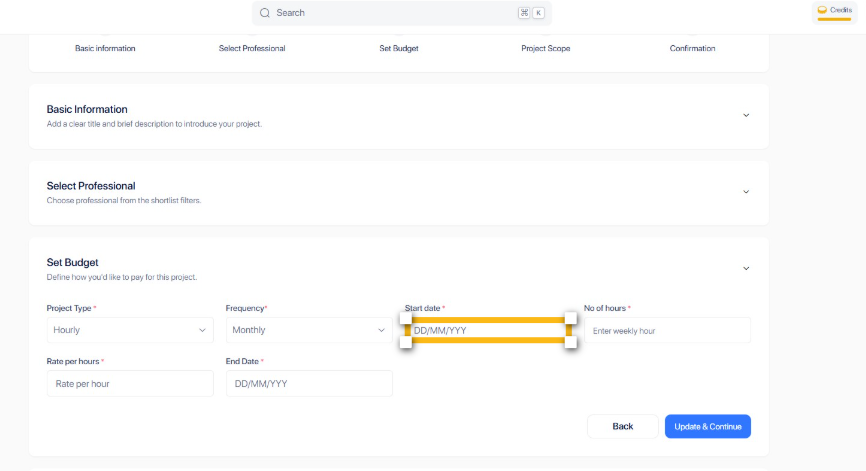The height and width of the screenshot is (471, 866).
Task: Click the Credits coin icon
Action: (822, 10)
